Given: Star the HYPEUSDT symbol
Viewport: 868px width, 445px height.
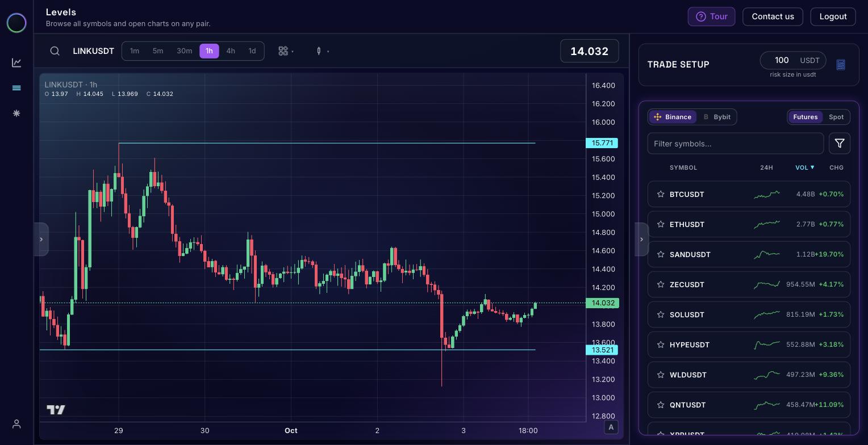Looking at the screenshot, I should [x=661, y=345].
